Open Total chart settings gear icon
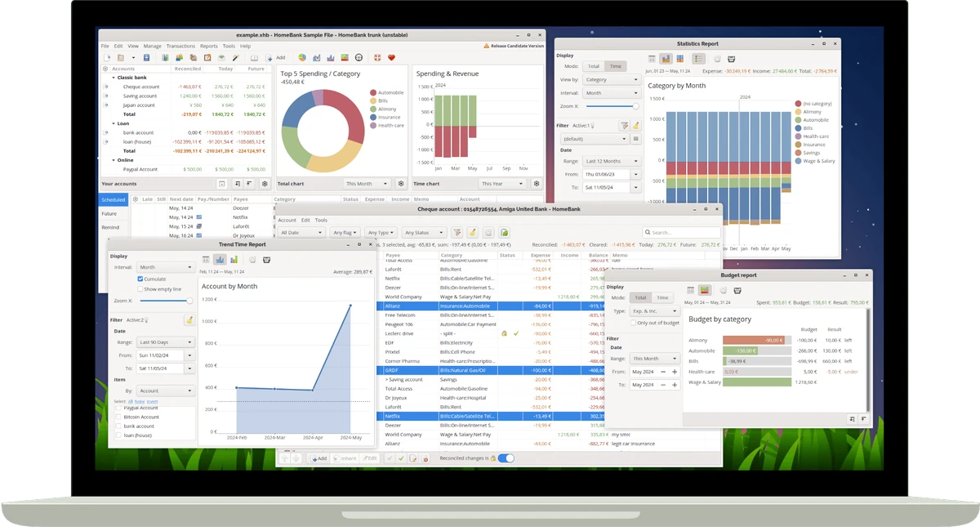Viewport: 980px width, 527px height. [x=401, y=184]
